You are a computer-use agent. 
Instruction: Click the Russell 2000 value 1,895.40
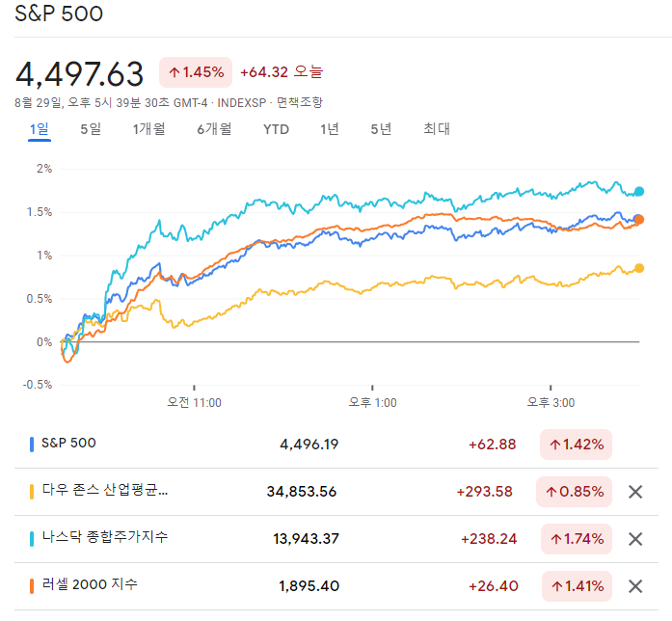coord(309,586)
